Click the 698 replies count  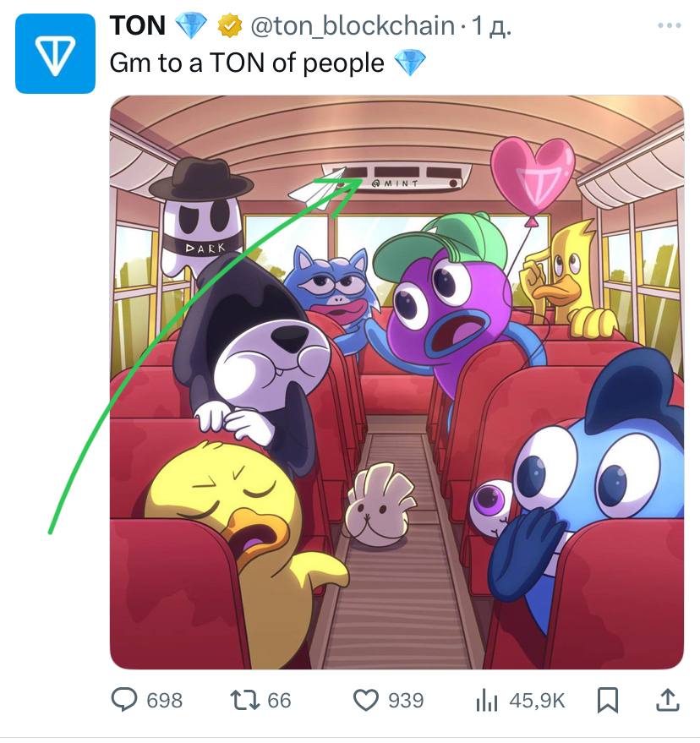click(x=164, y=700)
